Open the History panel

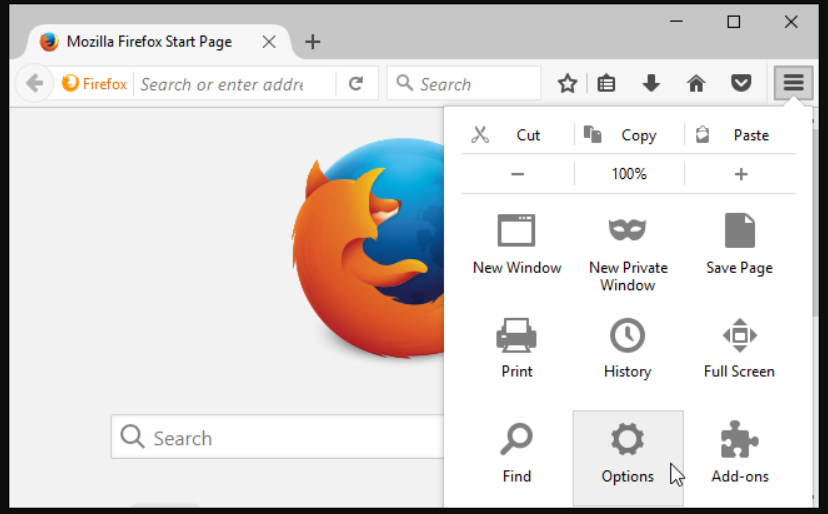[x=628, y=349]
